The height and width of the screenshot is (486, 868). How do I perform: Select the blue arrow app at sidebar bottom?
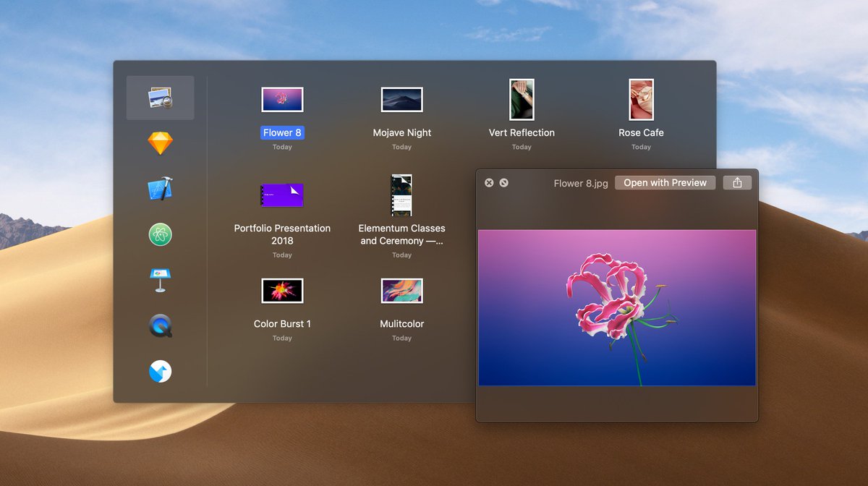click(x=160, y=372)
